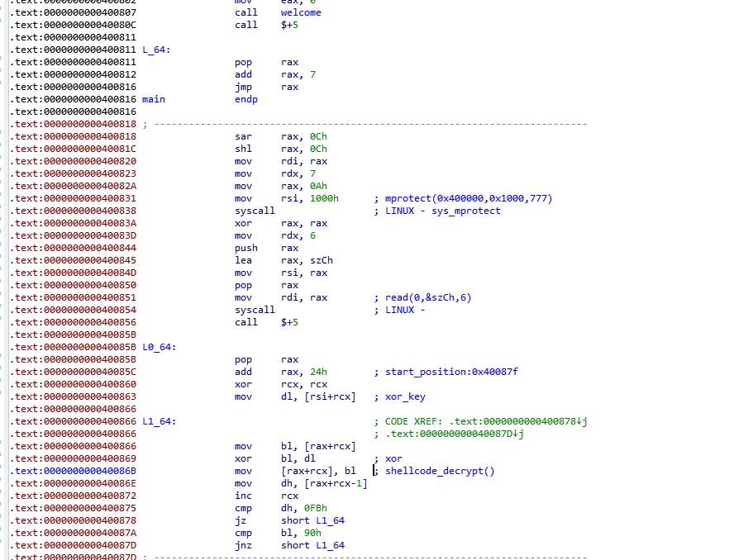Click the shellcode_decrypt() comment
The image size is (729, 560).
pyautogui.click(x=440, y=471)
